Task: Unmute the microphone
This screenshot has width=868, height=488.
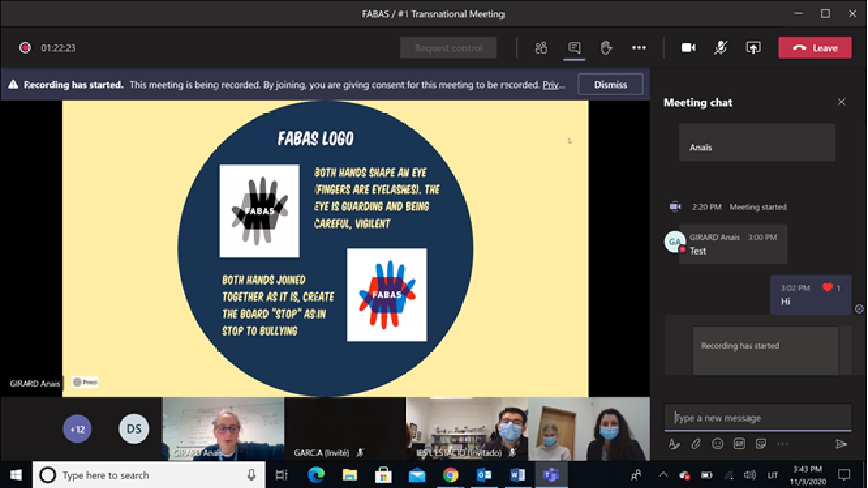Action: pyautogui.click(x=721, y=47)
